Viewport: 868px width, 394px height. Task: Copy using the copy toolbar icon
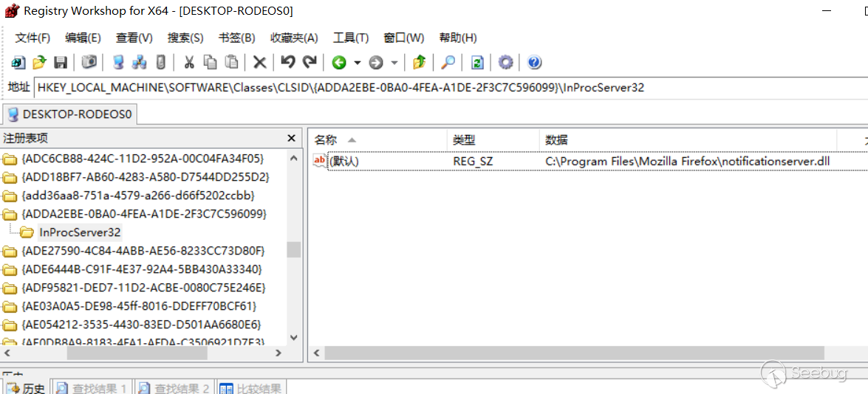tap(211, 63)
